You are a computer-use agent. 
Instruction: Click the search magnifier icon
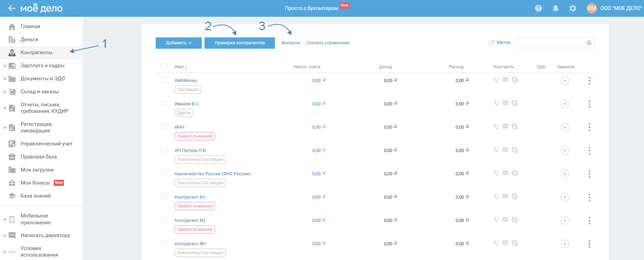589,43
